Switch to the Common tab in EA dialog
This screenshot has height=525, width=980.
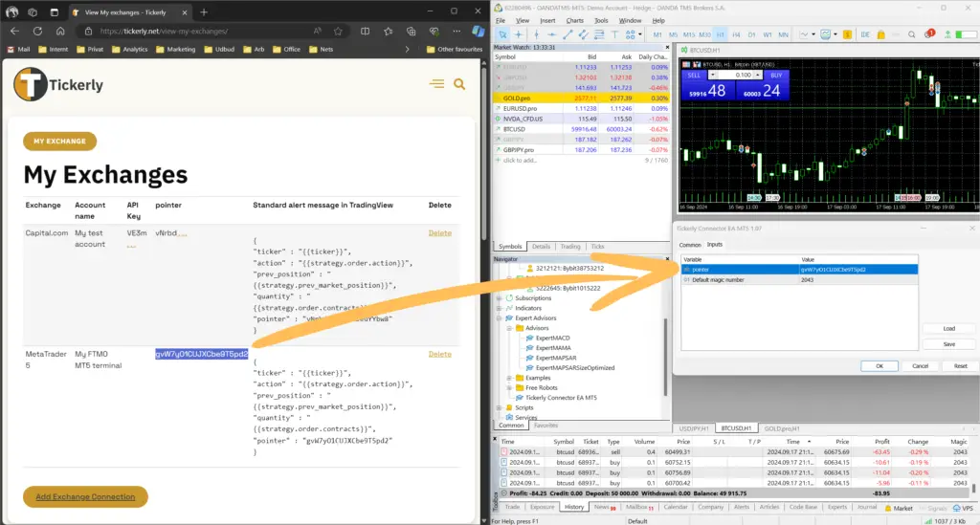tap(690, 245)
